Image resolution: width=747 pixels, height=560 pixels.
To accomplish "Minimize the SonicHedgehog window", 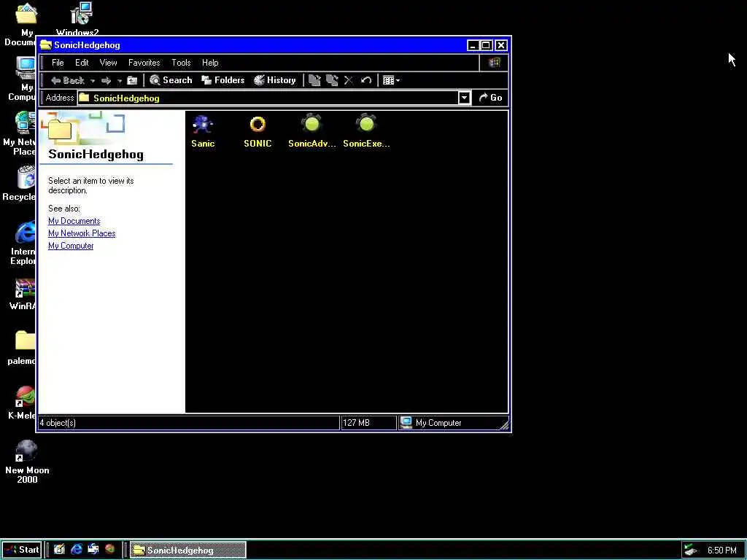I will [x=473, y=45].
